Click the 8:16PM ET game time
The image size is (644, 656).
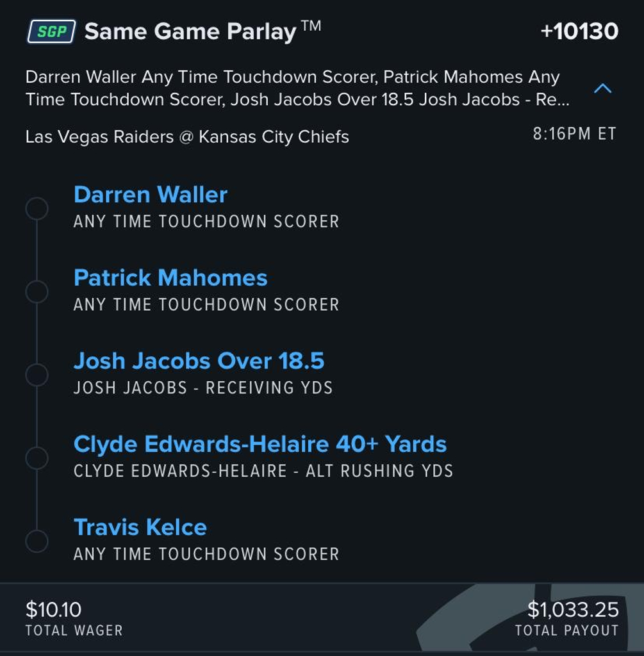click(x=574, y=134)
